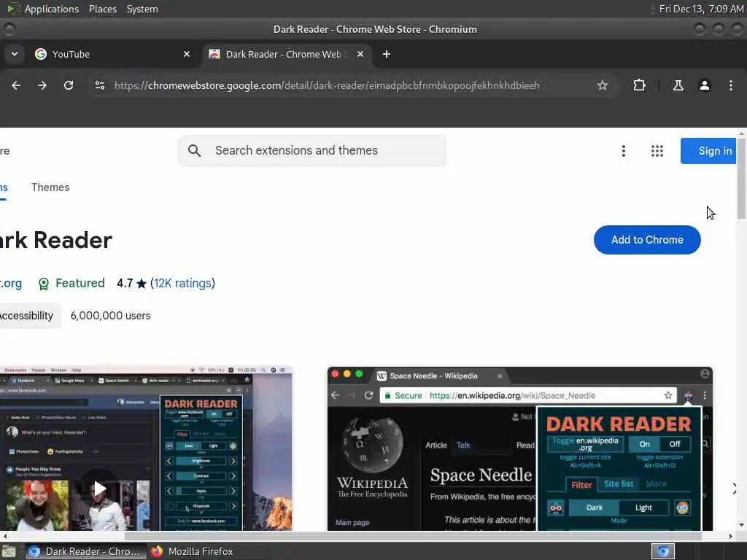Open Chrome Labs flask icon
Viewport: 747px width, 560px height.
(678, 85)
